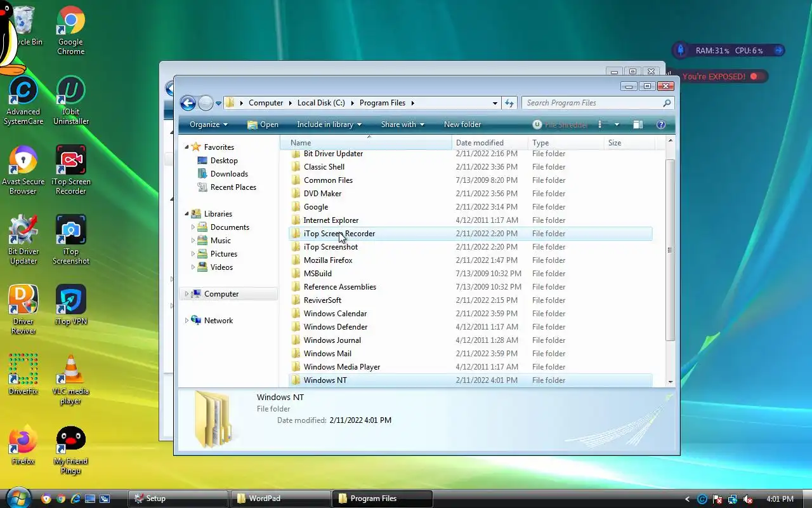
Task: Sort by the Type column header
Action: click(x=566, y=143)
